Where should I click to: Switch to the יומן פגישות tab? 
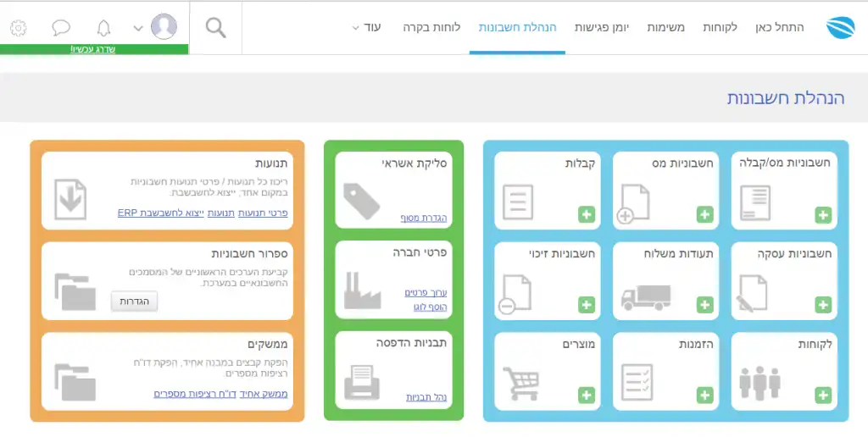point(602,27)
